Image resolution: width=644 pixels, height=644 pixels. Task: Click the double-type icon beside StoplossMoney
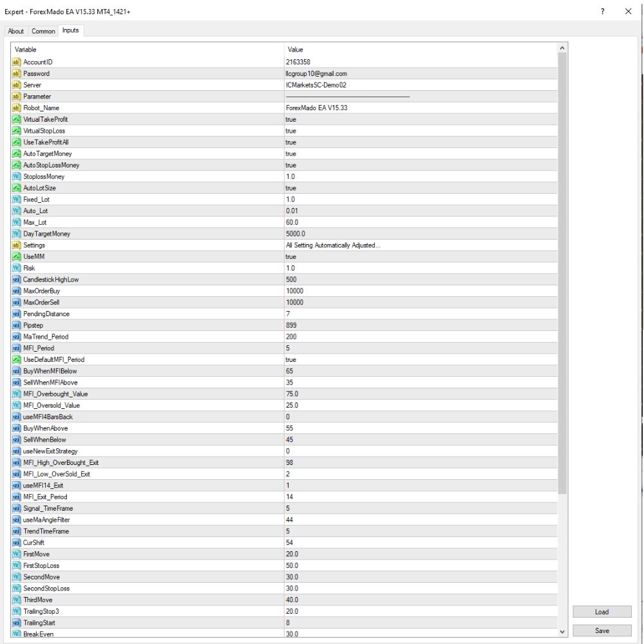click(x=17, y=176)
